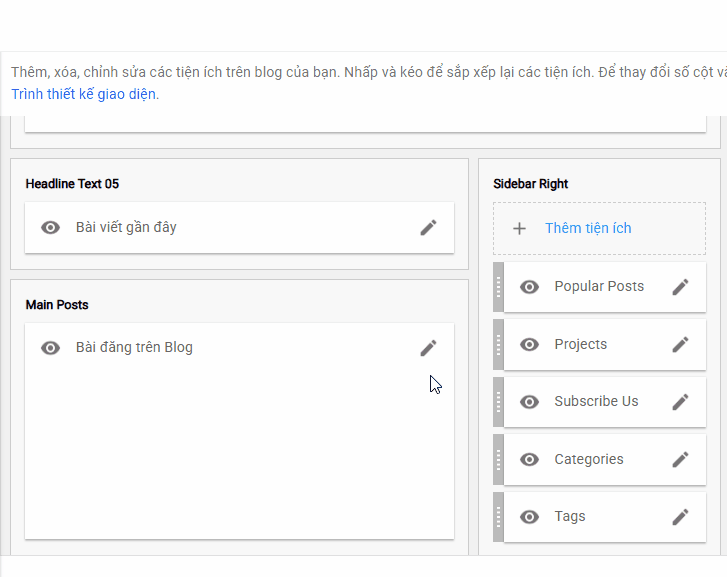This screenshot has width=727, height=577.
Task: Hide the Popular Posts widget
Action: pos(529,287)
